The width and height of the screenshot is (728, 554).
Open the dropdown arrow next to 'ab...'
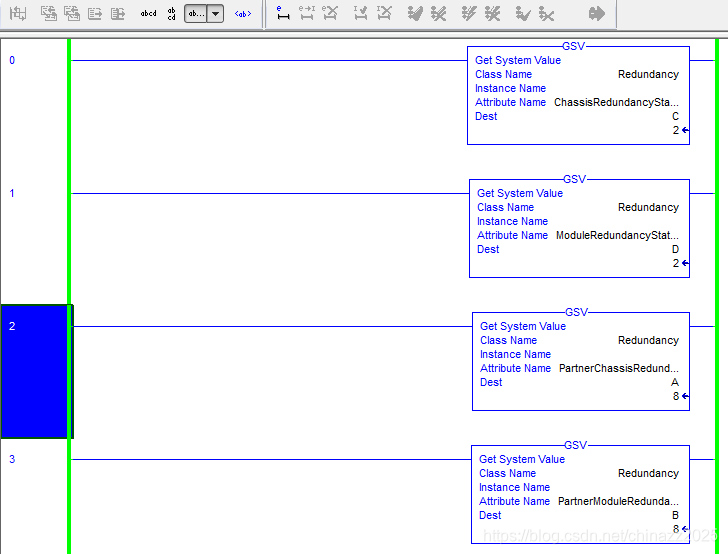215,13
